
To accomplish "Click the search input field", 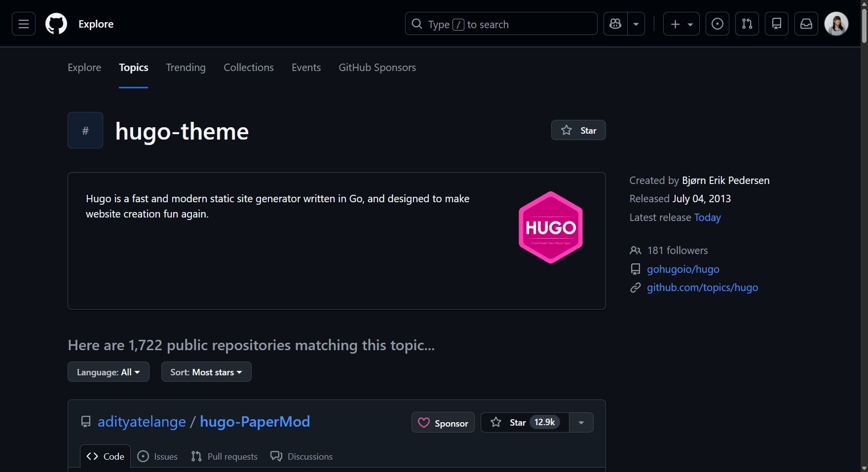I will [x=500, y=23].
